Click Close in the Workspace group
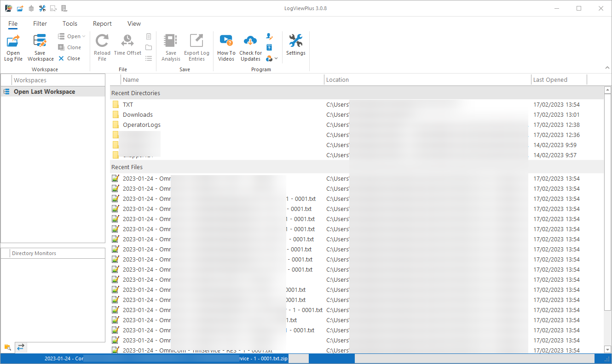Screen dimensions: 612x364 click(69, 58)
